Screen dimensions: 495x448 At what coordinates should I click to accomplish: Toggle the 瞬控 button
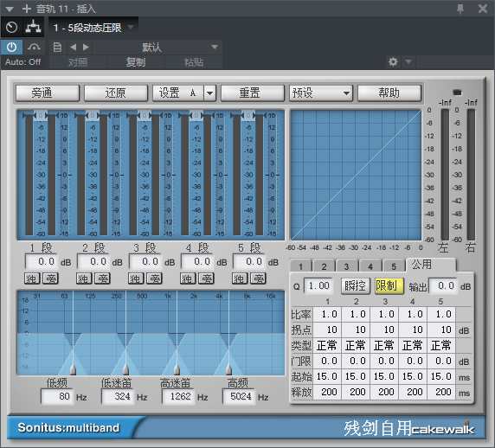[356, 286]
